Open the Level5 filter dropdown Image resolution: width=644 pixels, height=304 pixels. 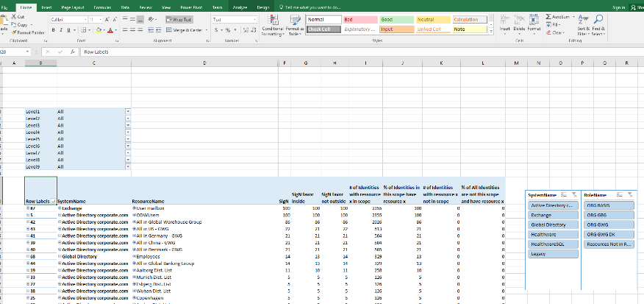(x=128, y=139)
